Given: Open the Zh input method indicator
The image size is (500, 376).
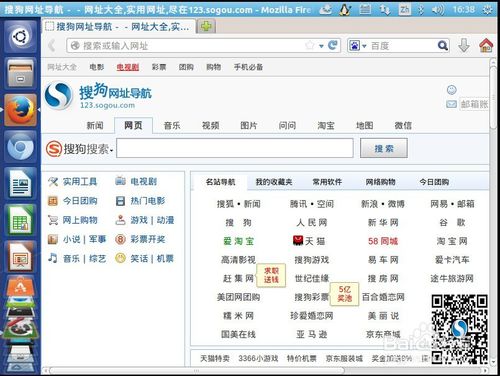Looking at the screenshot, I should click(x=404, y=9).
